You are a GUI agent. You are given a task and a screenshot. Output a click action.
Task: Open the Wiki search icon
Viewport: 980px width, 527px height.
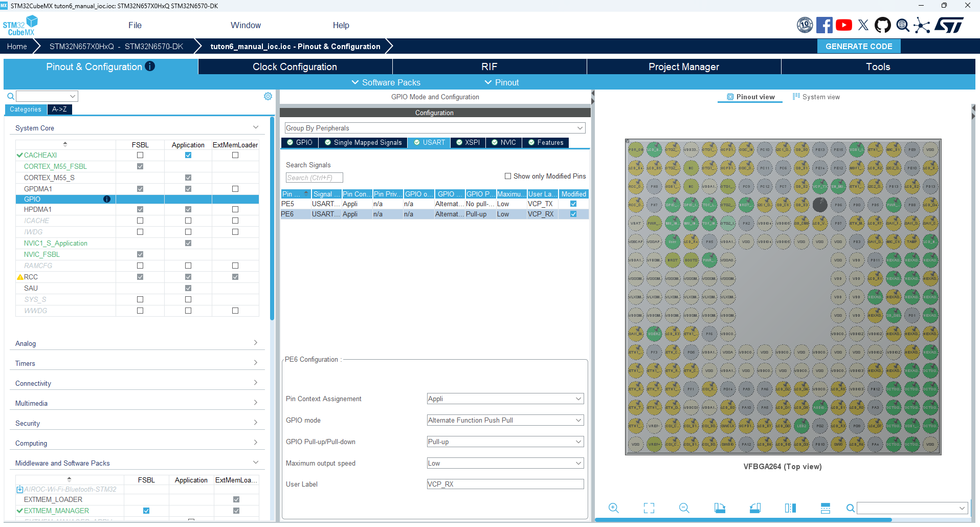coord(903,25)
